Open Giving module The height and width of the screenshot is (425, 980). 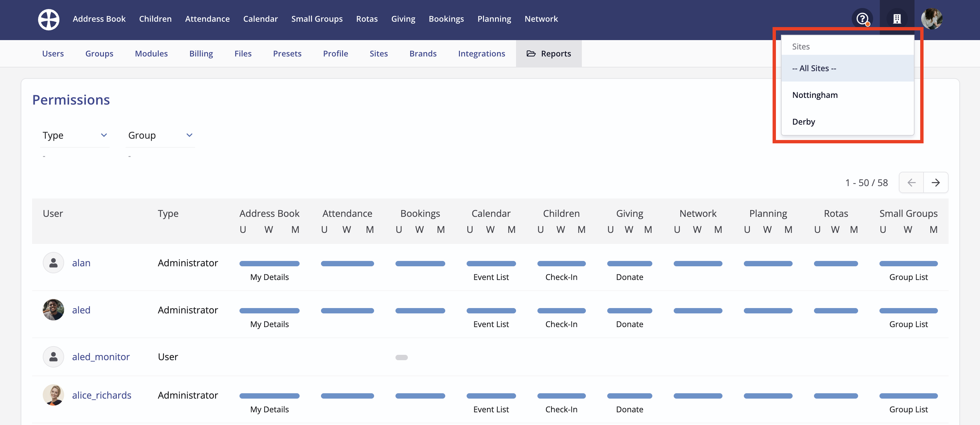point(403,19)
